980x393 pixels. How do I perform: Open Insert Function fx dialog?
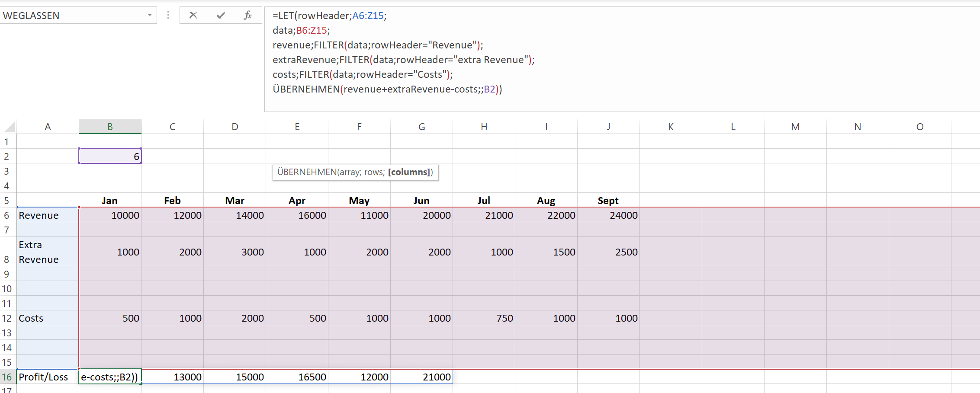click(x=247, y=16)
